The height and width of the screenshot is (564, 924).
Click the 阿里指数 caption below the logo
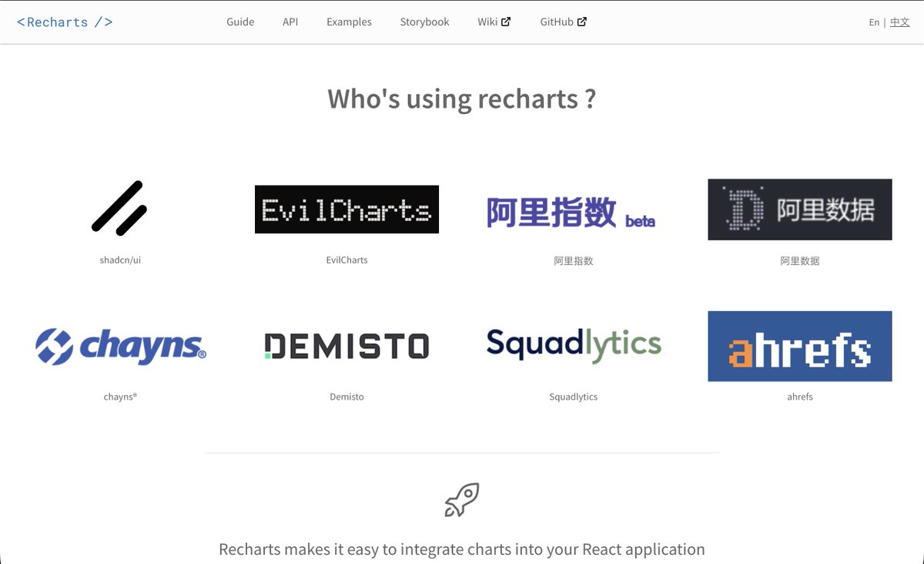574,261
